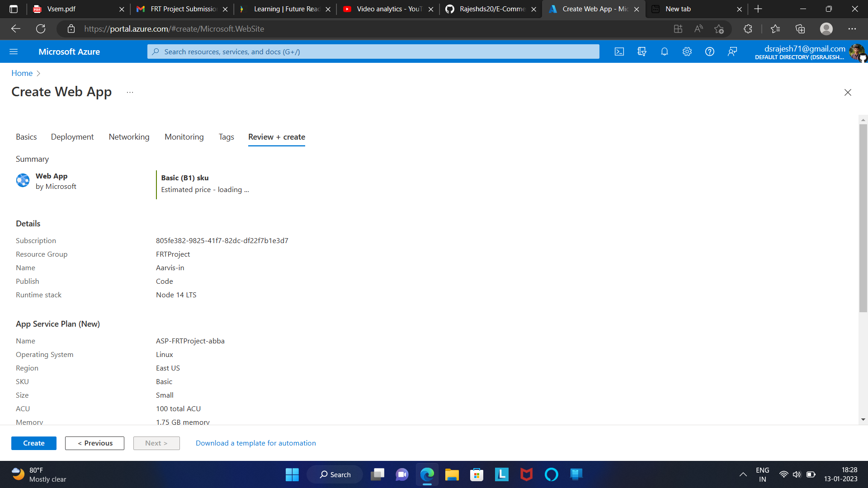
Task: Refresh the Azure portal page
Action: pyautogui.click(x=41, y=29)
